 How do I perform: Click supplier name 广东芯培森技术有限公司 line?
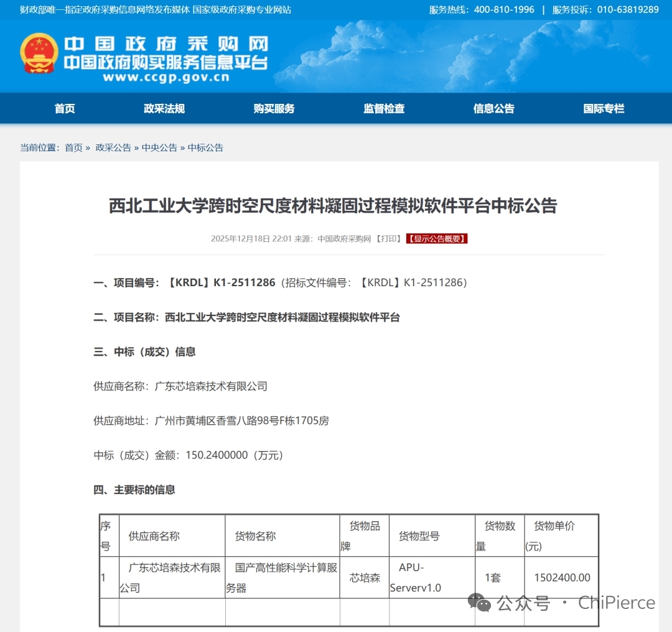click(180, 386)
